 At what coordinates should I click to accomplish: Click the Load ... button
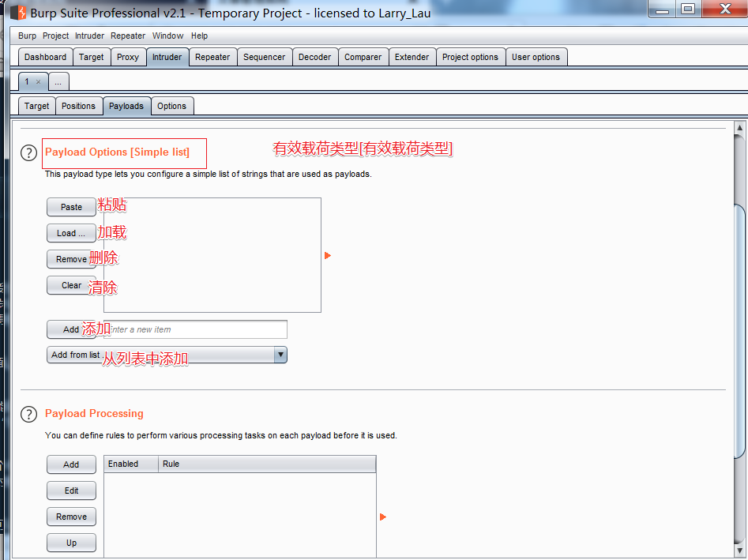(72, 233)
